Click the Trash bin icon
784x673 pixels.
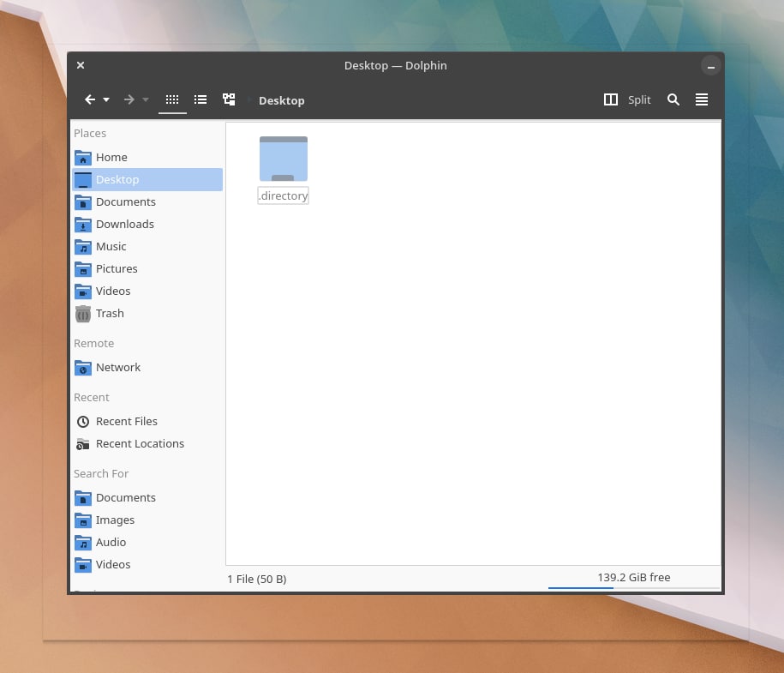pos(83,314)
